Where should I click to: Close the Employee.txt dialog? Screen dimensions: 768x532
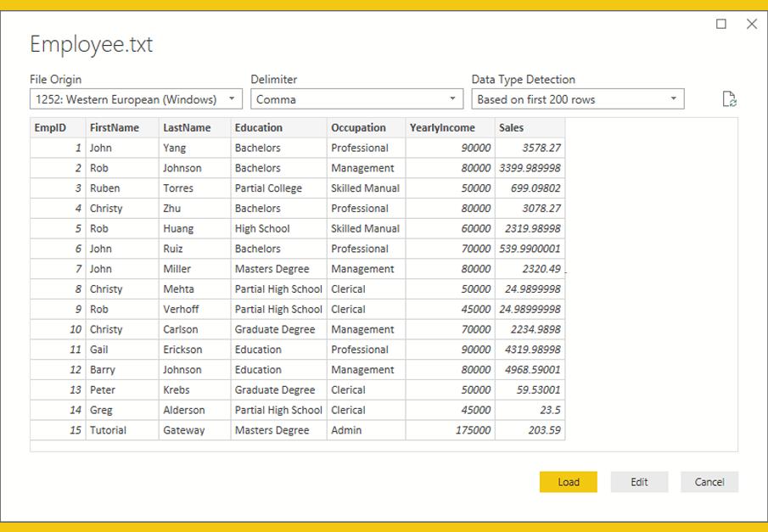[751, 24]
